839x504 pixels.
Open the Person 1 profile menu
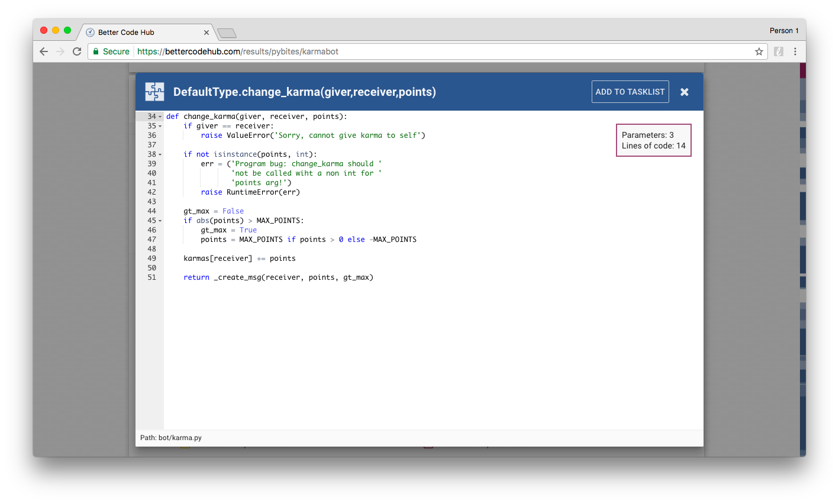point(784,30)
